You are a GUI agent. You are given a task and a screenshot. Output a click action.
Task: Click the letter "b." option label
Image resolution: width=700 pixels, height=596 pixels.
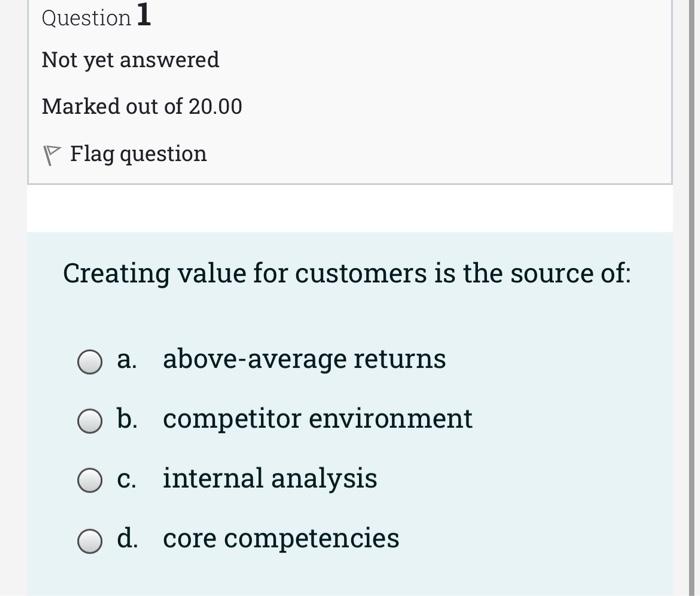(x=127, y=419)
